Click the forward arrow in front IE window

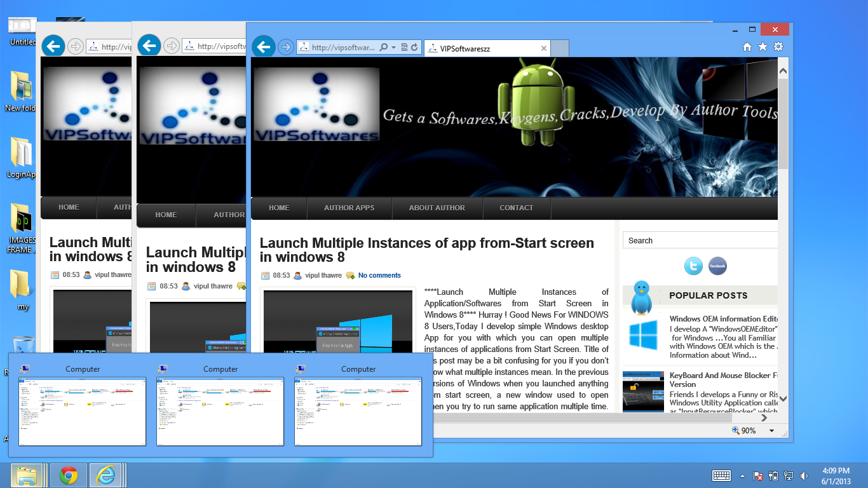pyautogui.click(x=286, y=47)
